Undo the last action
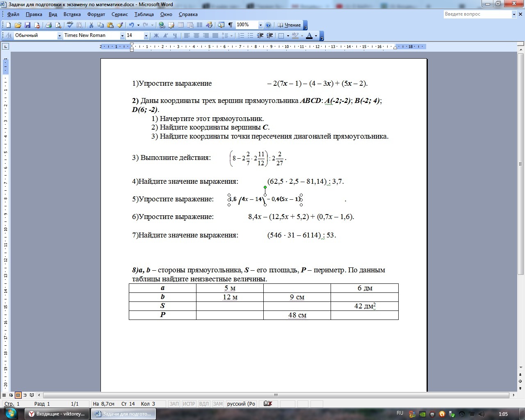 point(131,25)
